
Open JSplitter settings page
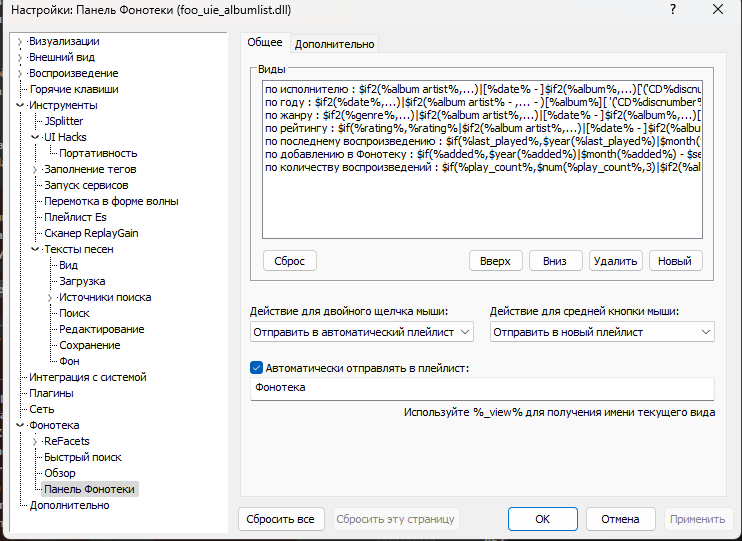(x=63, y=121)
